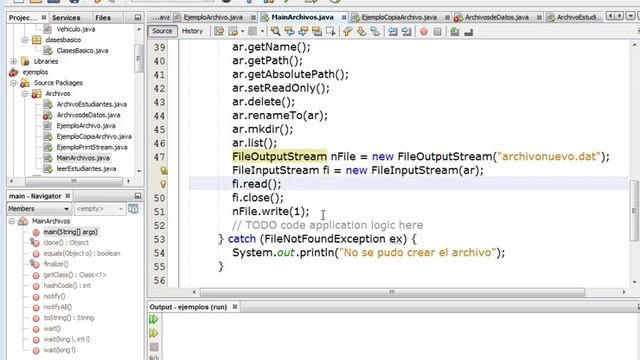Click the editor horizontal scrollbar

tap(392, 292)
